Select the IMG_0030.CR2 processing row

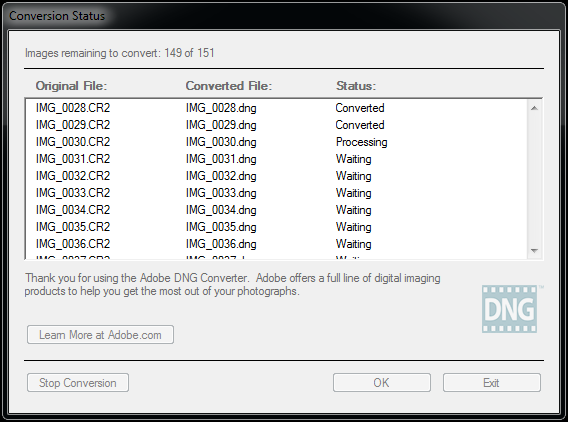(277, 142)
